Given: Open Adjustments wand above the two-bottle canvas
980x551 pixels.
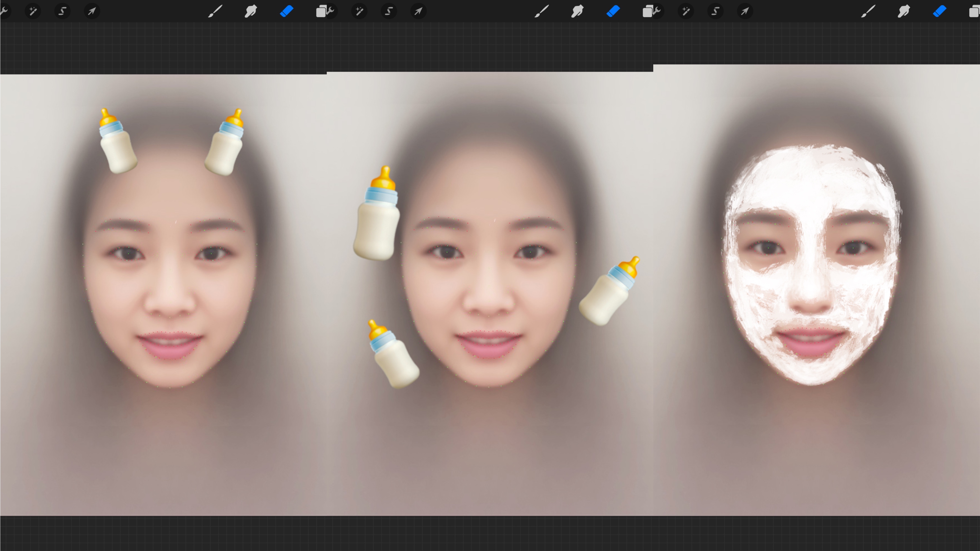Looking at the screenshot, I should coord(33,11).
